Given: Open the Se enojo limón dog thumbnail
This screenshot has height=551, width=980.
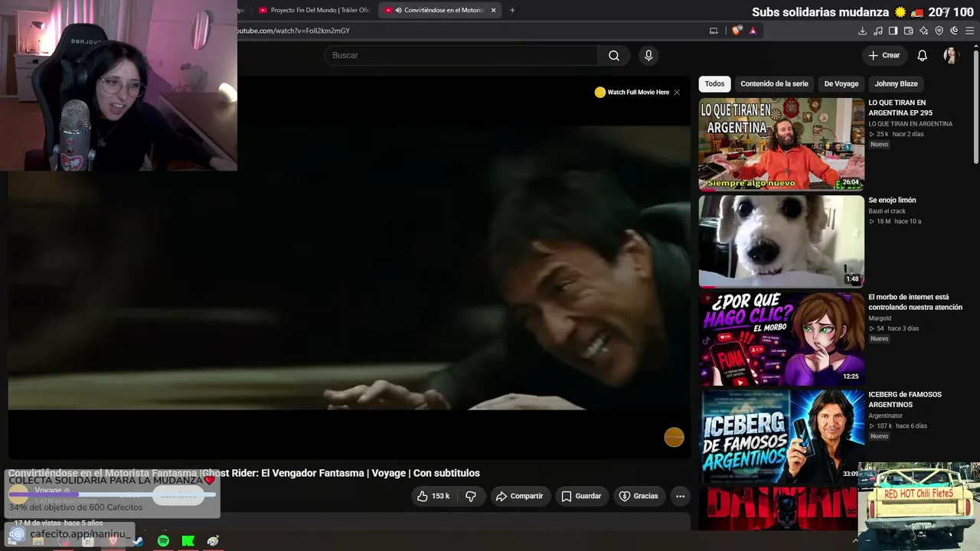Looking at the screenshot, I should point(781,241).
